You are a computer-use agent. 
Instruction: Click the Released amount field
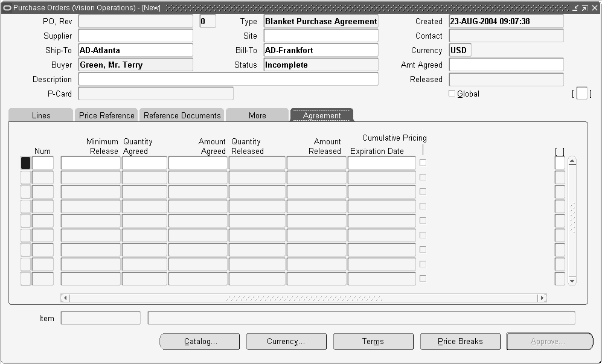507,79
